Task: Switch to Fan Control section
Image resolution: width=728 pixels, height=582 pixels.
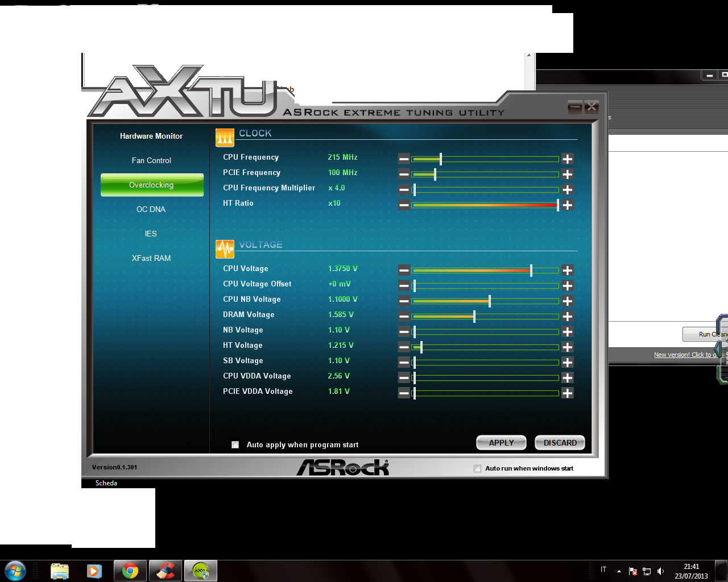Action: click(x=151, y=161)
